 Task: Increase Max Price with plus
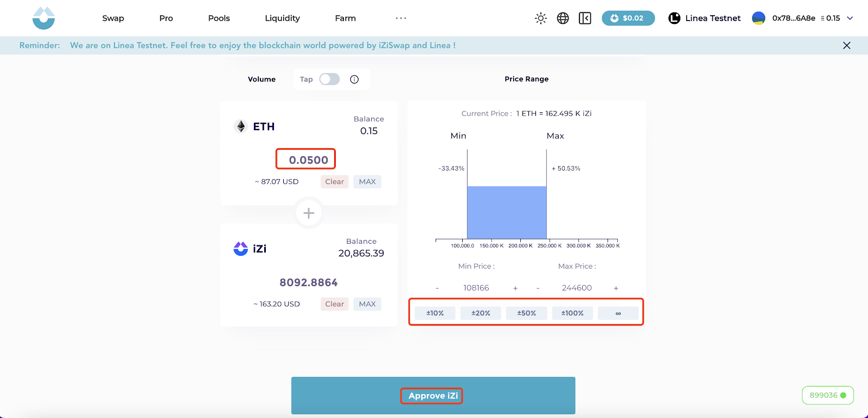click(x=616, y=288)
